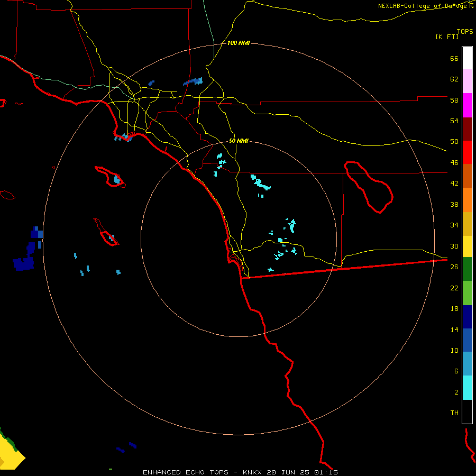Click the legend value '34'

[x=454, y=225]
